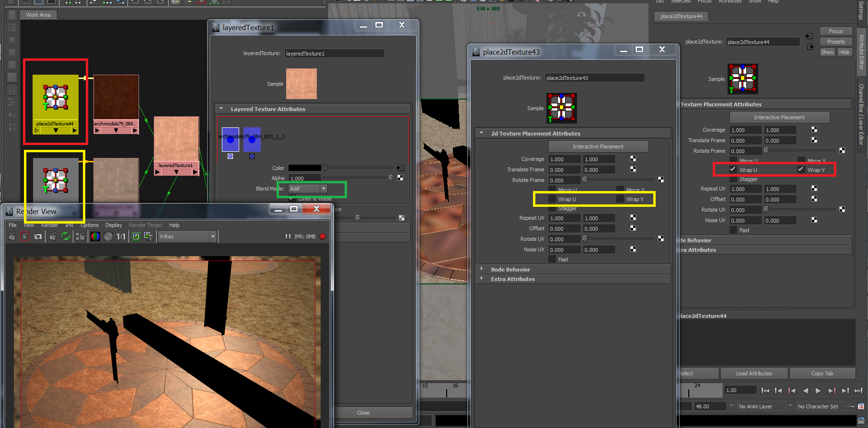The width and height of the screenshot is (868, 428).
Task: Open Options menu in Render View
Action: (90, 225)
